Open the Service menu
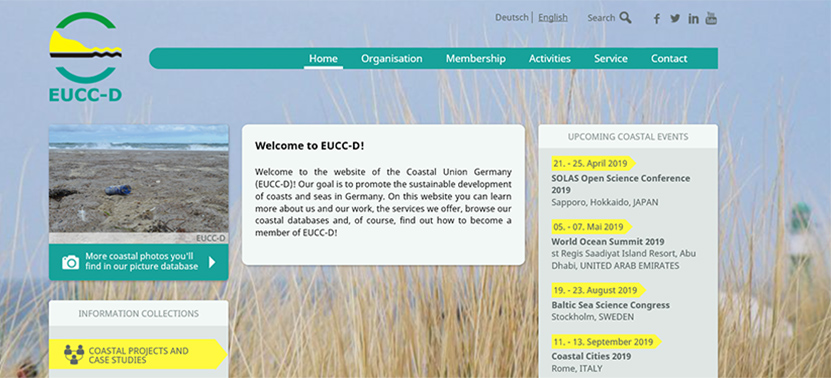Screen dimensions: 831x378 611,58
